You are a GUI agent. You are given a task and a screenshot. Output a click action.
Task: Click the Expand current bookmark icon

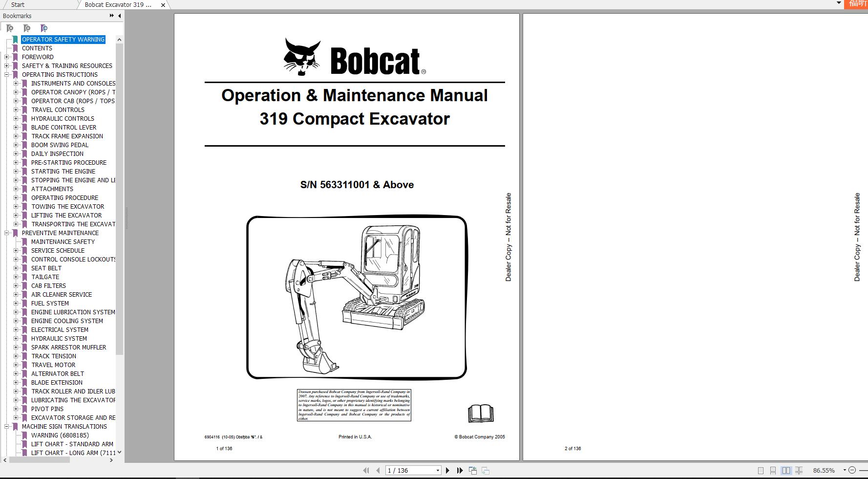[x=43, y=28]
